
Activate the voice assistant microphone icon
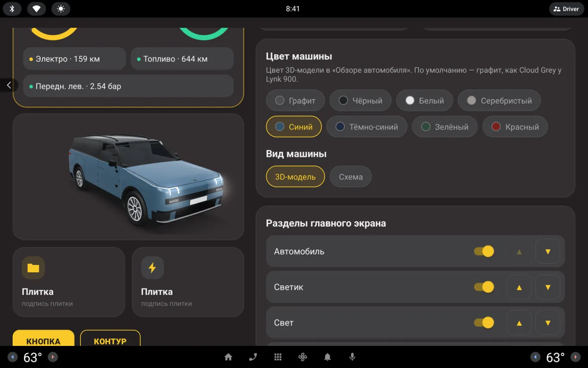pyautogui.click(x=352, y=357)
